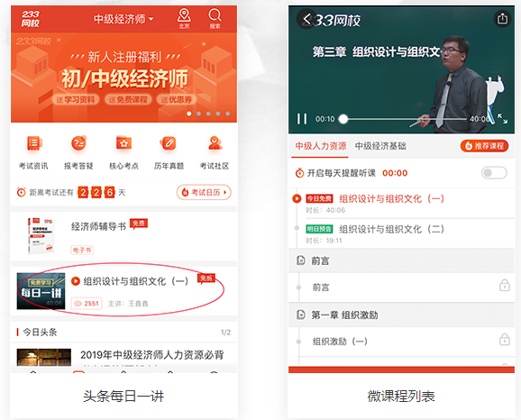
Task: Open the 考试日历 calendar button
Action: 204,192
